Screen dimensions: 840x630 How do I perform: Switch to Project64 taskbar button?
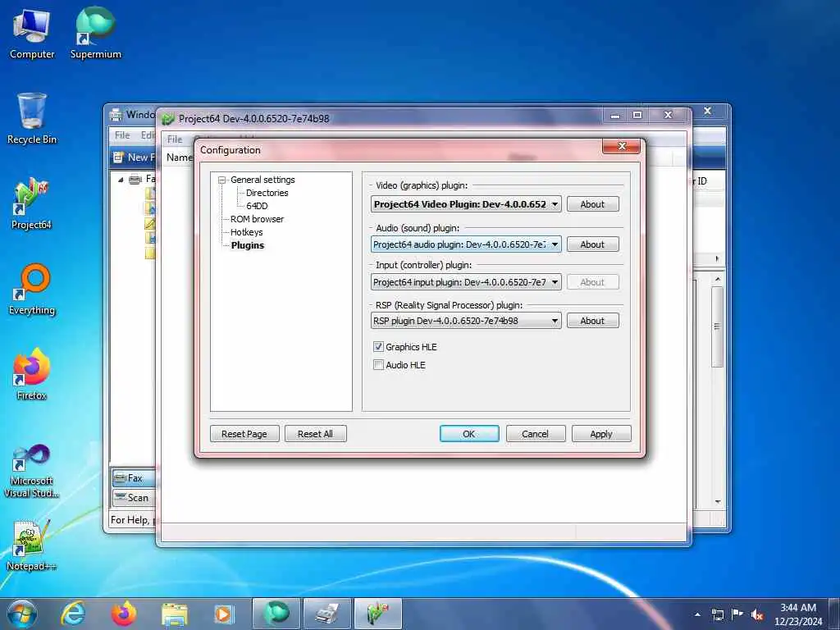pyautogui.click(x=377, y=614)
